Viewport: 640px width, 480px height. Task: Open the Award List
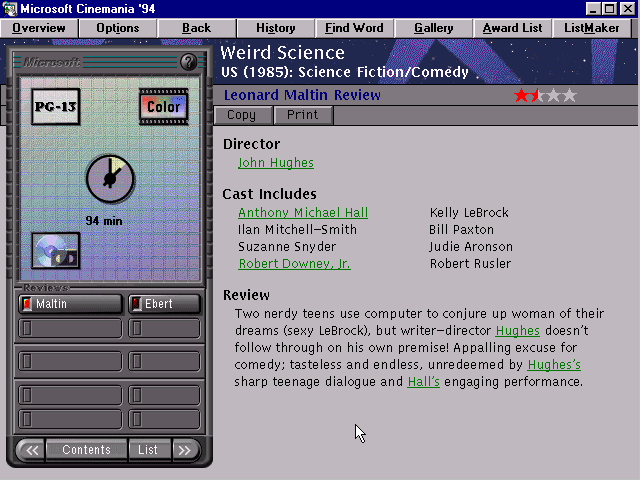512,28
